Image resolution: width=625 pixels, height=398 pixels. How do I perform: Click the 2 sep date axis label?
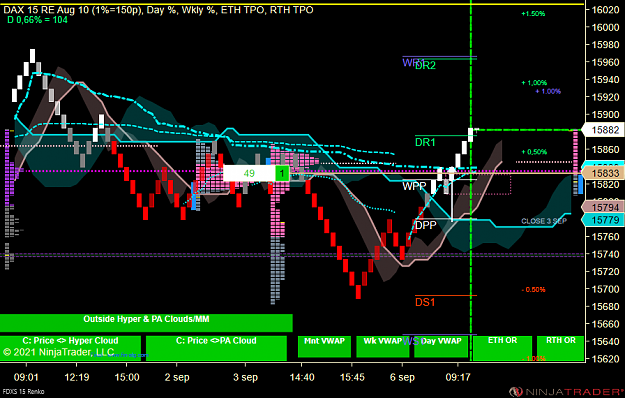click(x=177, y=377)
